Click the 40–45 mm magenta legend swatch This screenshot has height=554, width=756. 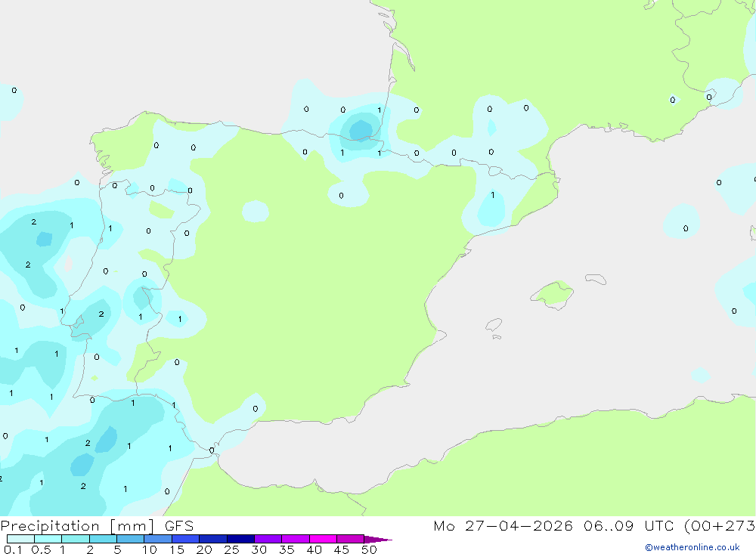[323, 539]
